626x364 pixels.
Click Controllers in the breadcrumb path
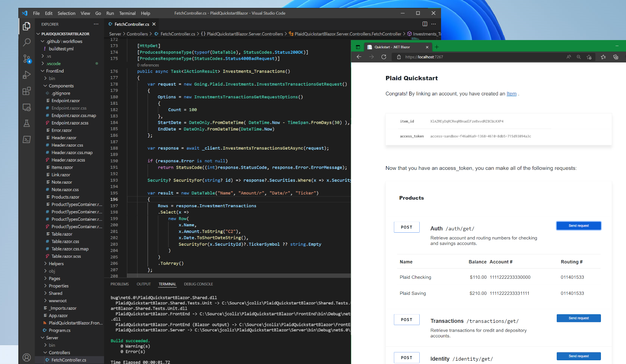coord(137,34)
